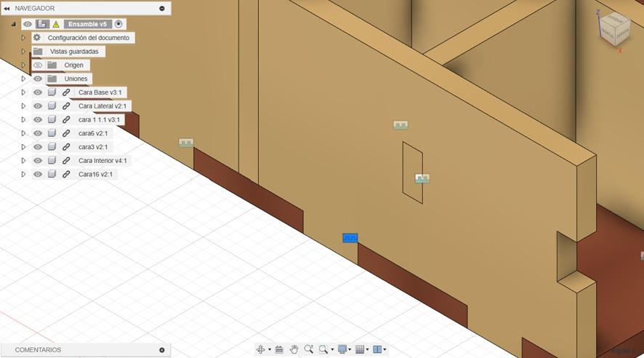
Task: Expand Configuración del documento node
Action: 23,38
